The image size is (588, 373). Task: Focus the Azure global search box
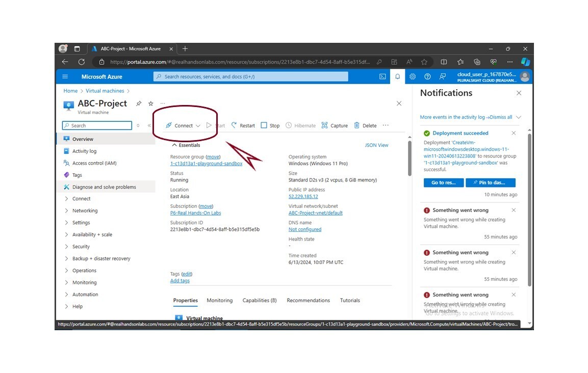[250, 76]
